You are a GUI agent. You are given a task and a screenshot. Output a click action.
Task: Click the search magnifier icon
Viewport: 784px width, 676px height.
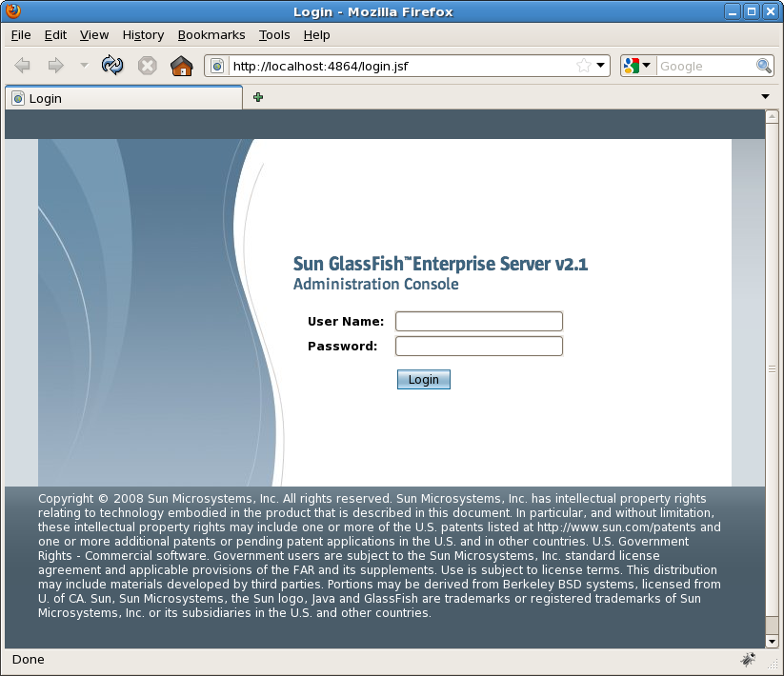pyautogui.click(x=763, y=66)
